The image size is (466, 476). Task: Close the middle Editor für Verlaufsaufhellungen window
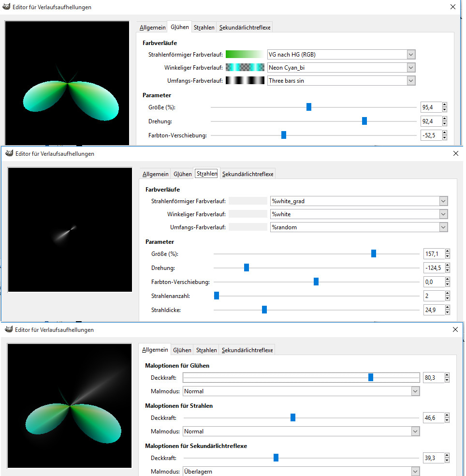[x=456, y=153]
